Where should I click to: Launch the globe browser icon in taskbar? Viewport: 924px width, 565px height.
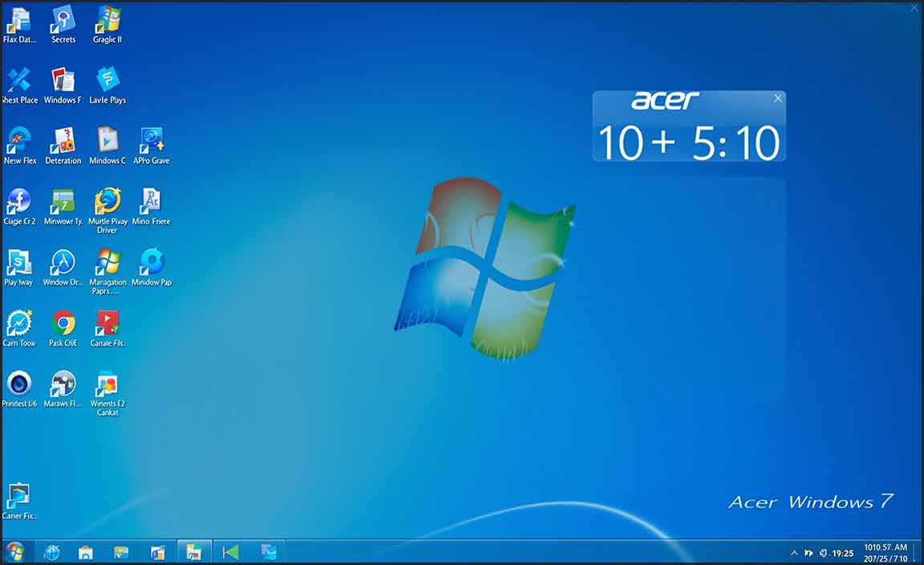[52, 553]
